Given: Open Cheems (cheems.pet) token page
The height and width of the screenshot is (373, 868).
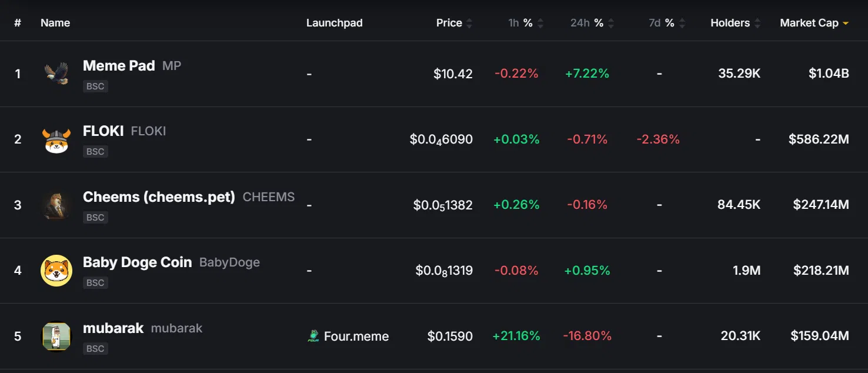Looking at the screenshot, I should click(x=159, y=197).
